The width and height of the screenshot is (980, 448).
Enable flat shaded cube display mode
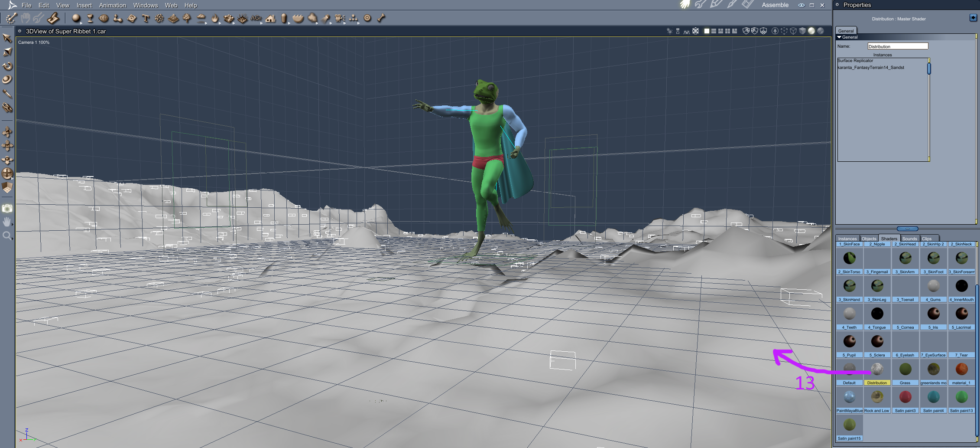pyautogui.click(x=802, y=31)
